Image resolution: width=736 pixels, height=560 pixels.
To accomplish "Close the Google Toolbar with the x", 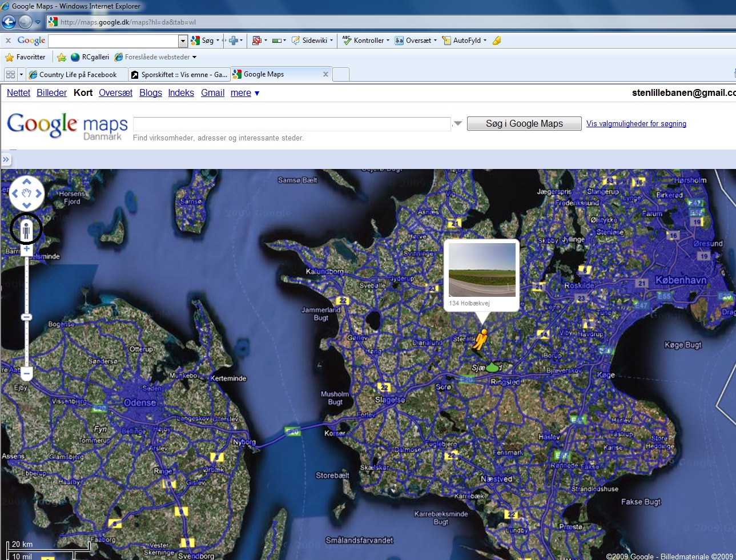I will click(8, 41).
